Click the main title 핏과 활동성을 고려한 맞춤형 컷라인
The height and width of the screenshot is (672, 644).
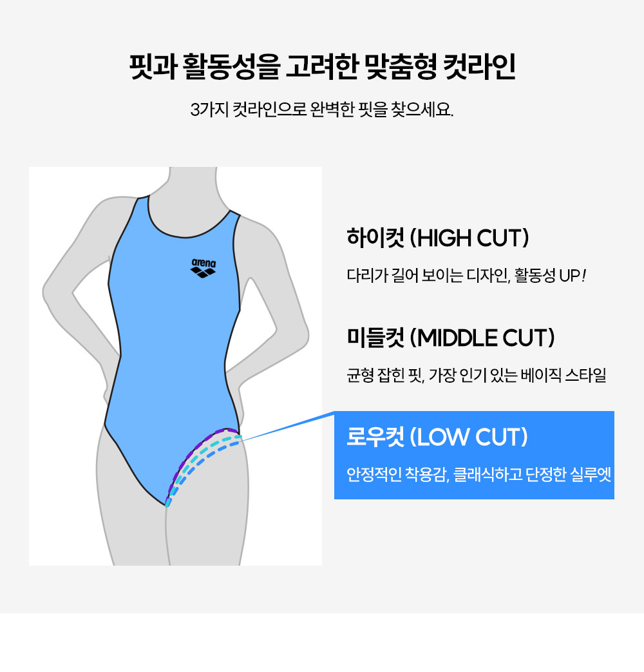coord(322,67)
